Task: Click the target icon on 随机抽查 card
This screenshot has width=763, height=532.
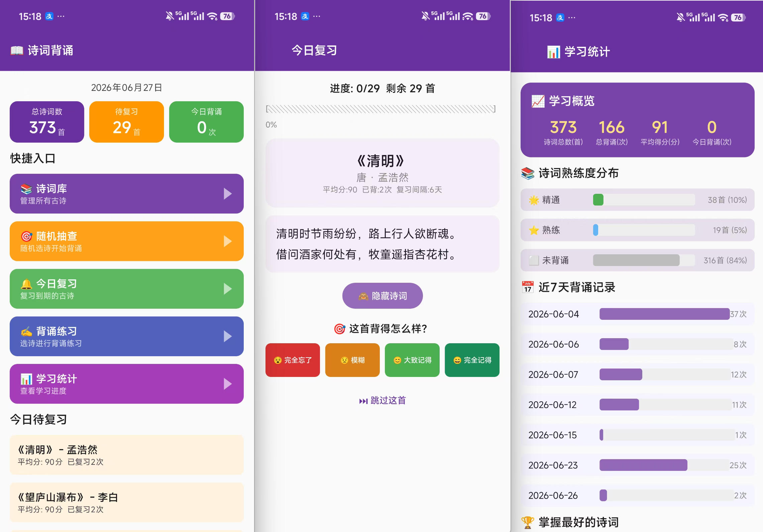Action: tap(26, 236)
